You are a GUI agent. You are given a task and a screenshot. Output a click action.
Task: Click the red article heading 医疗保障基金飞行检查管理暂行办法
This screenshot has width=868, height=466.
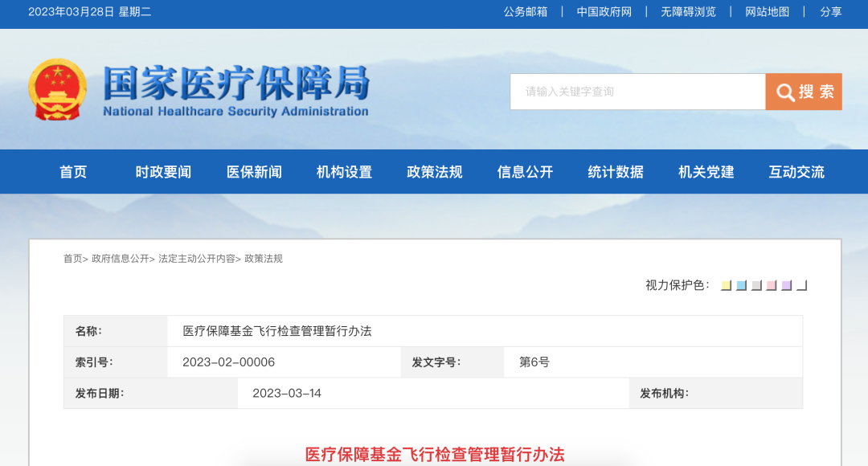point(435,455)
